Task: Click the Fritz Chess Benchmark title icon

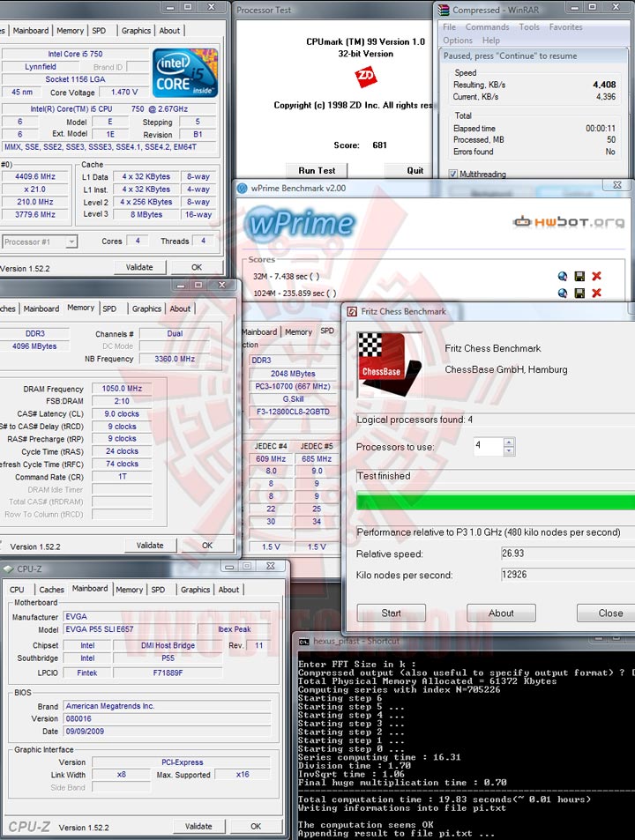Action: (x=352, y=311)
